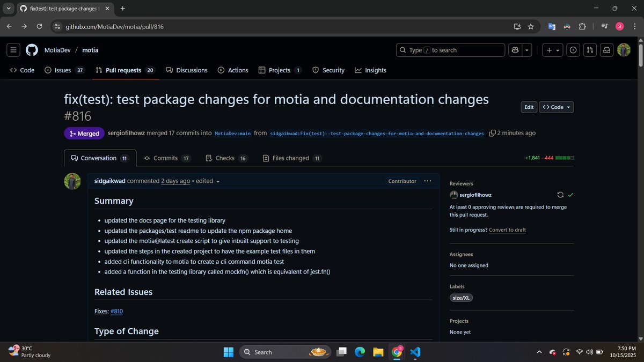The width and height of the screenshot is (644, 362).
Task: Open the motia repository link
Action: (x=90, y=50)
